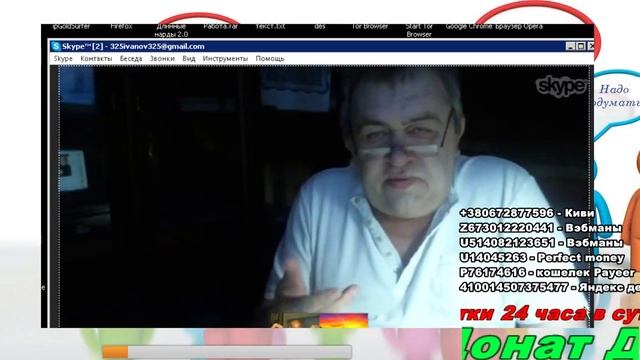Open the des desktop shortcut
The width and height of the screenshot is (640, 360).
(320, 27)
